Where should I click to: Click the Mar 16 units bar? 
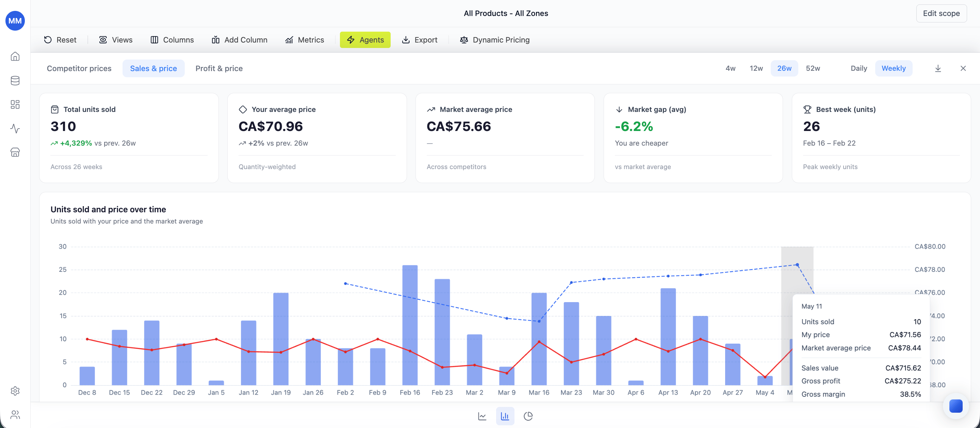(x=539, y=339)
